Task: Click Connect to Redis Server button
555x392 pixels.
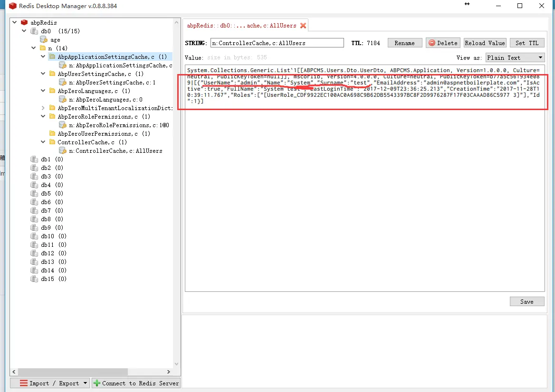Action: 136,383
